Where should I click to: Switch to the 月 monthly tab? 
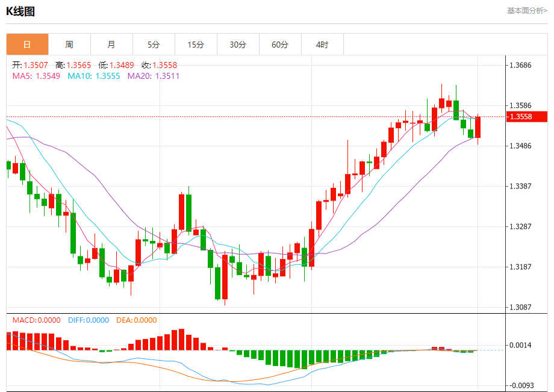(111, 45)
